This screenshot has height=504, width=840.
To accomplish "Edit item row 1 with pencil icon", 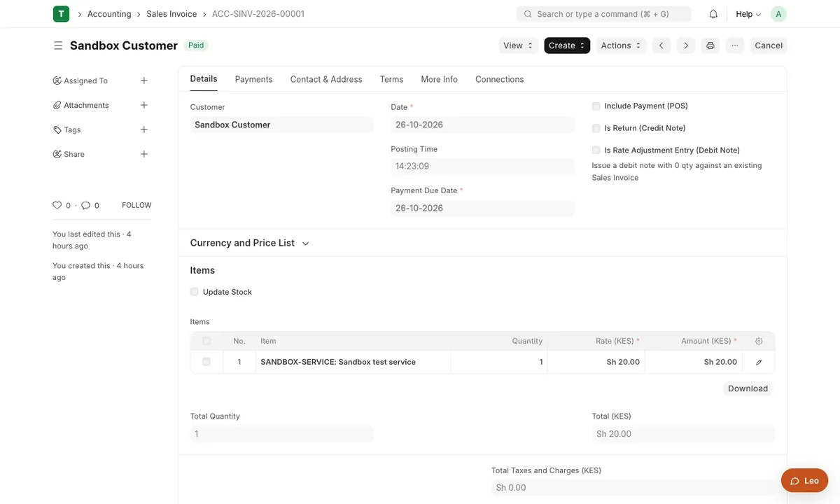I will [759, 362].
